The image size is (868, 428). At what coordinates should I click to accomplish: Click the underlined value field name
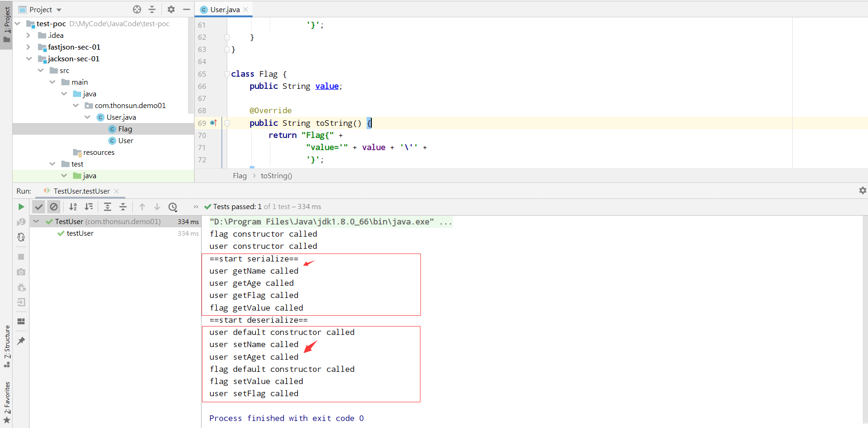click(x=327, y=86)
